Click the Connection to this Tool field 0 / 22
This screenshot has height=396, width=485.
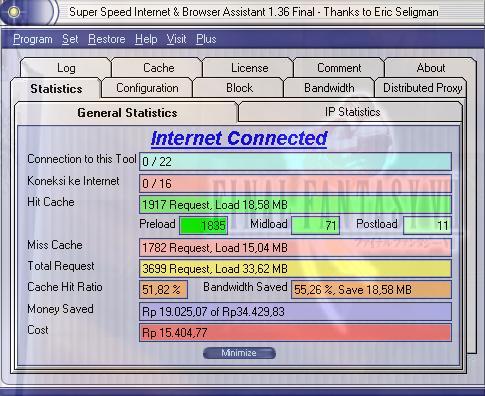tap(295, 162)
